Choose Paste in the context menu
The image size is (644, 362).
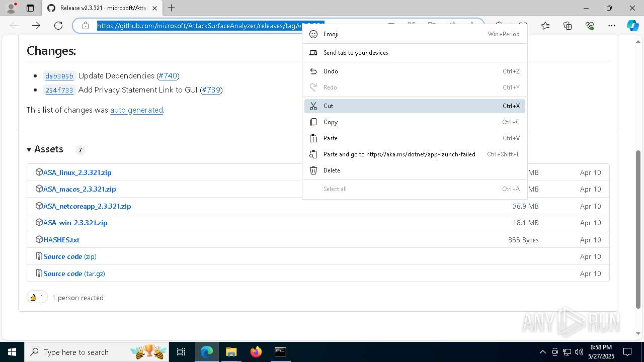click(415, 138)
